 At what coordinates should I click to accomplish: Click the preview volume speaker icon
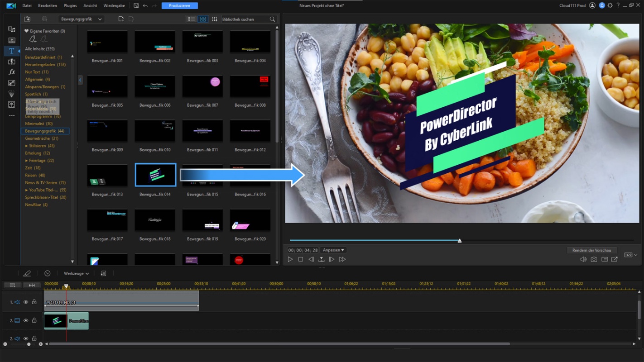click(583, 259)
